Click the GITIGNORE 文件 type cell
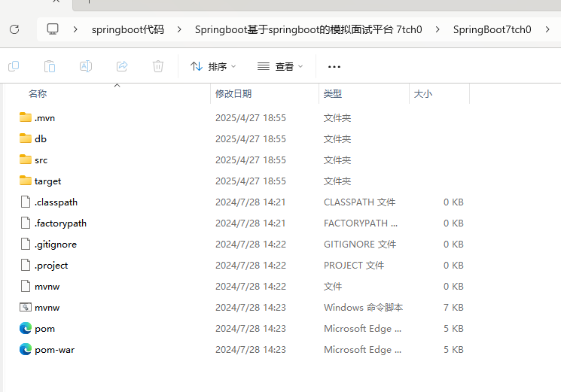 (x=360, y=245)
